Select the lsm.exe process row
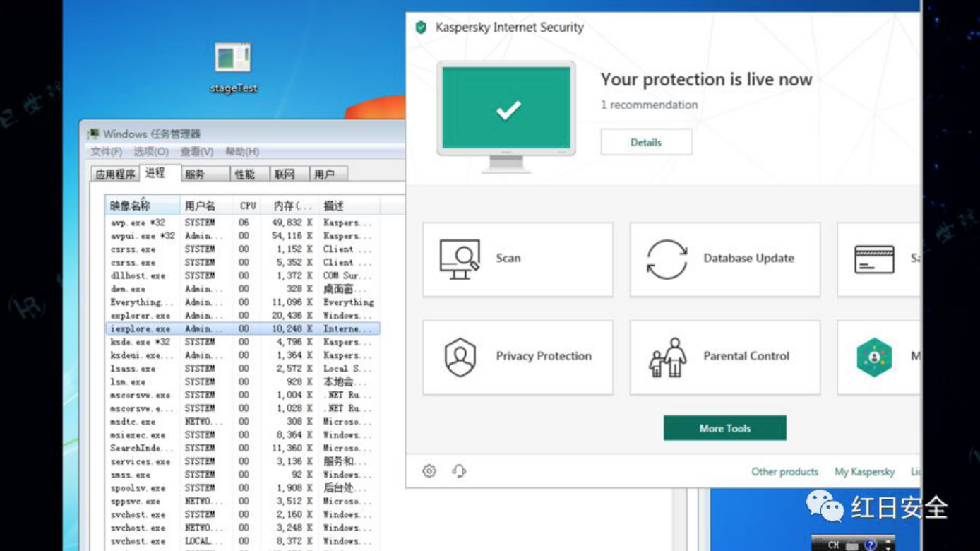Image resolution: width=980 pixels, height=551 pixels. pyautogui.click(x=243, y=382)
